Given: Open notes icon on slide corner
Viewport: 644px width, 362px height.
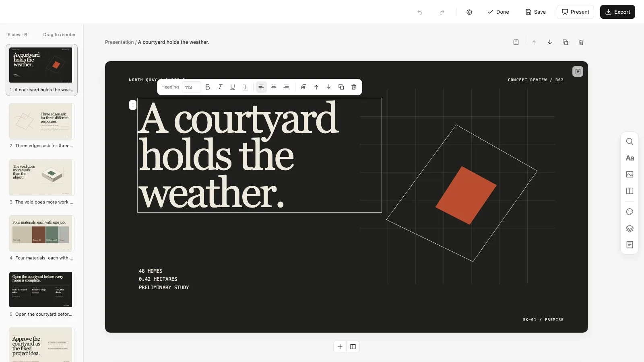Looking at the screenshot, I should (x=578, y=71).
